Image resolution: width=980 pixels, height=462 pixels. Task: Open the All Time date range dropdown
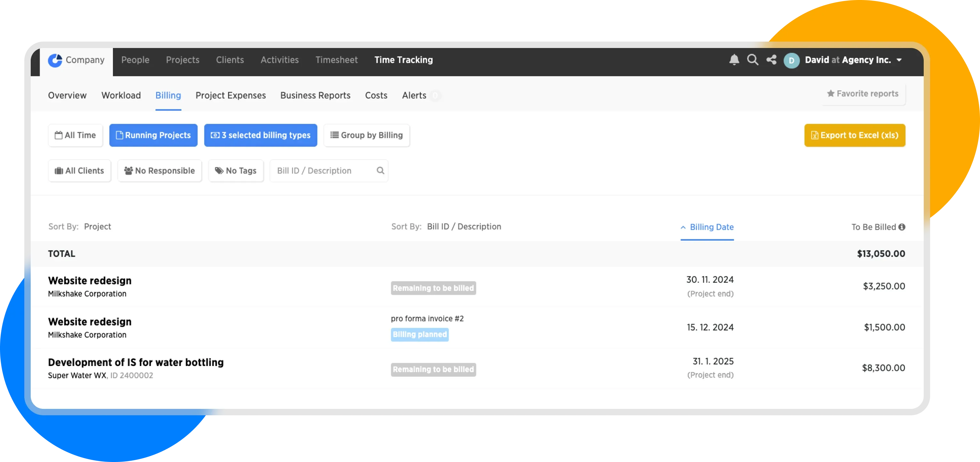pos(75,135)
